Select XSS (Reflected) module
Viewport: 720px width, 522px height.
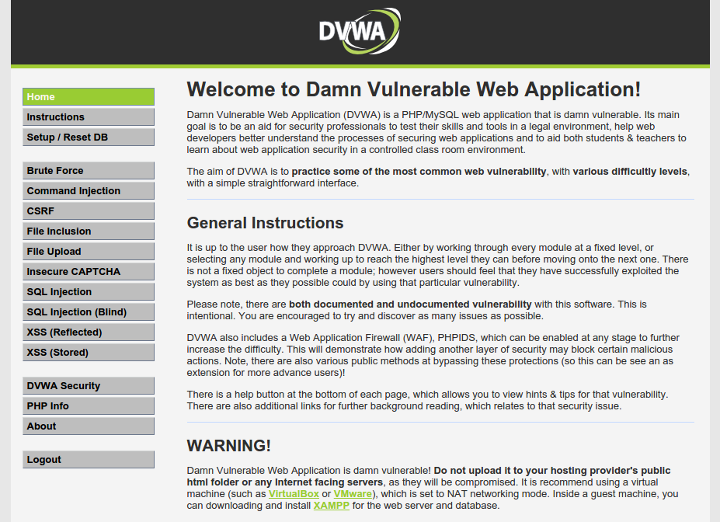tap(89, 332)
